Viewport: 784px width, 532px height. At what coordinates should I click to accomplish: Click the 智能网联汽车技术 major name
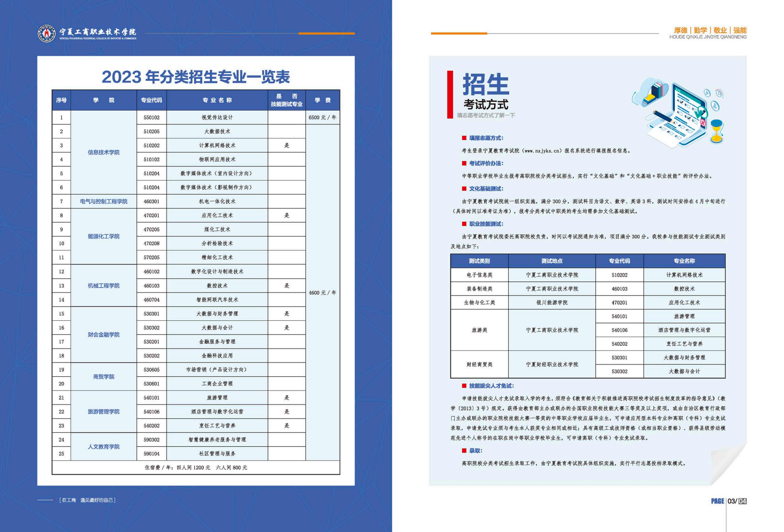pyautogui.click(x=217, y=300)
